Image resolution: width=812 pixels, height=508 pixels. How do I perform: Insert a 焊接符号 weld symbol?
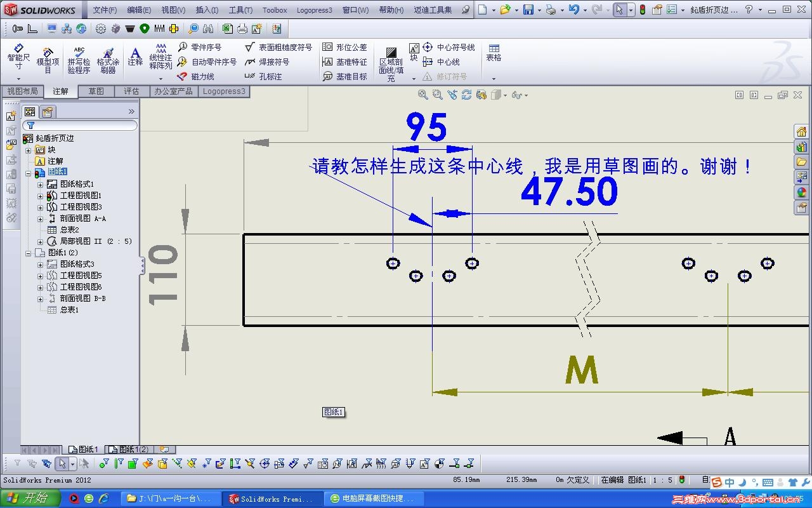[x=267, y=62]
